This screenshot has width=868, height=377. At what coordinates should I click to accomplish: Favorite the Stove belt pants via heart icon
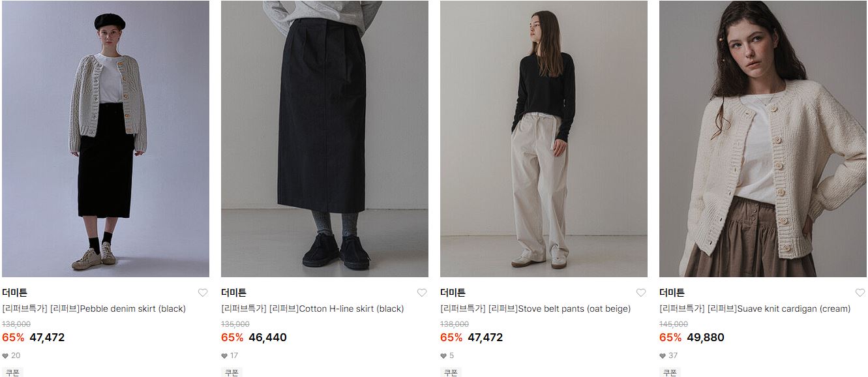pos(641,293)
